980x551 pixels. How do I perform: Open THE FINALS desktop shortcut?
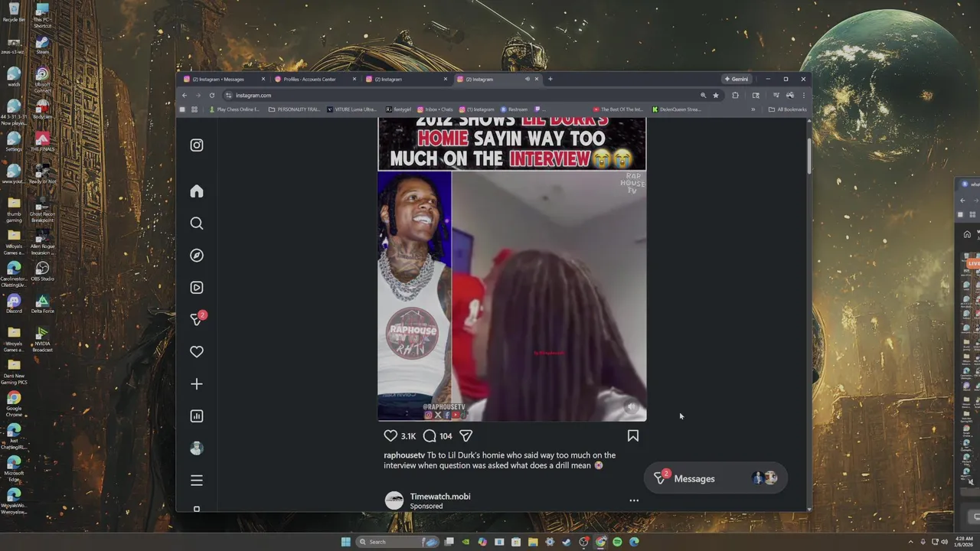[x=42, y=142]
